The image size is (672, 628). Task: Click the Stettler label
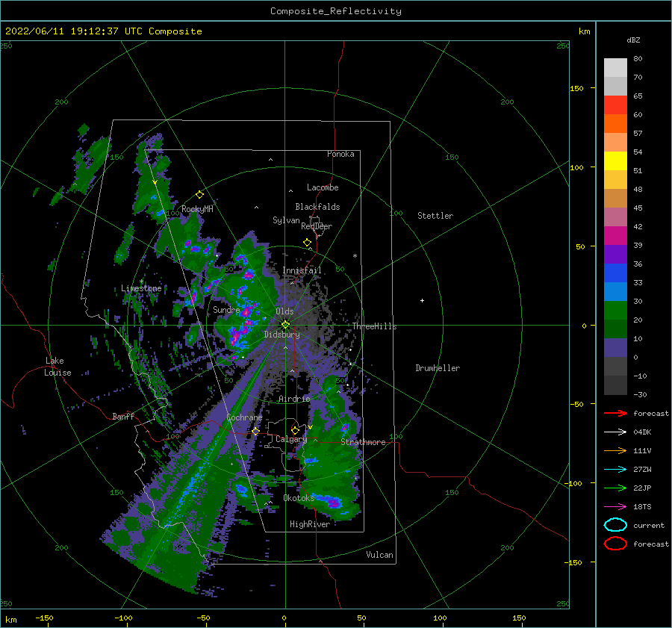(x=435, y=216)
